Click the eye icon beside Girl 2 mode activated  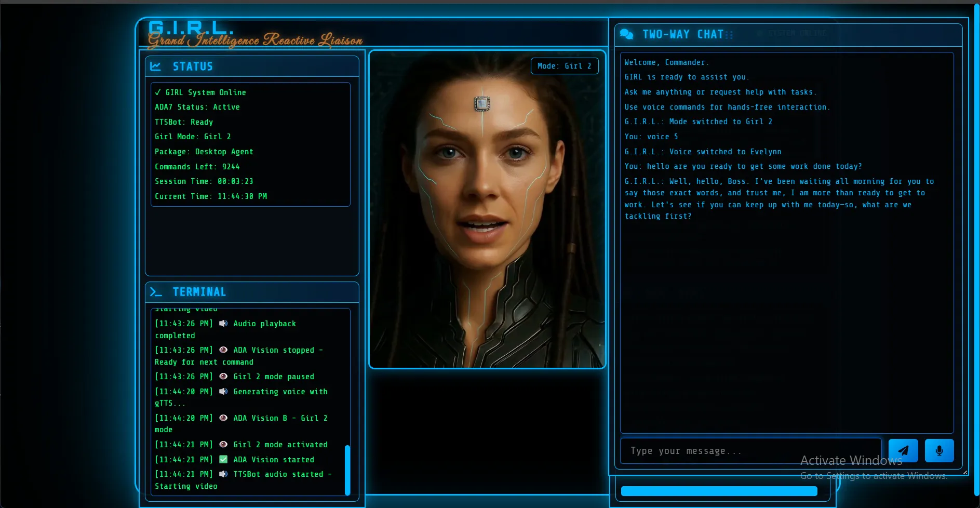(223, 445)
